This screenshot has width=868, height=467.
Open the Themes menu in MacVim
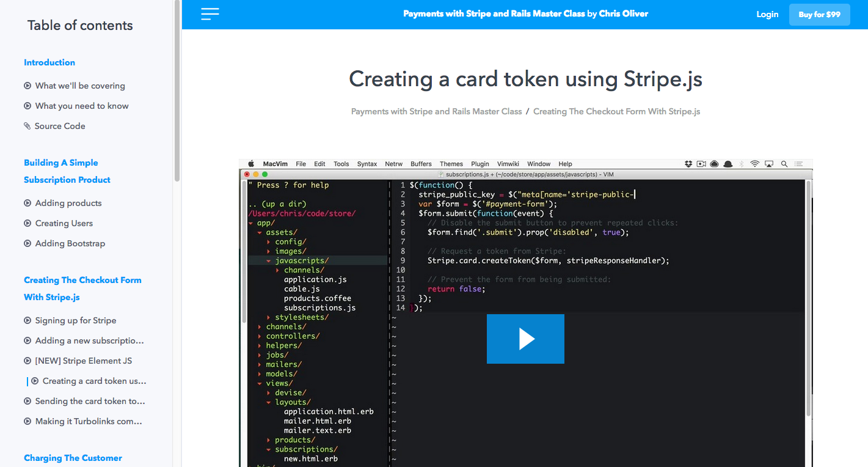tap(451, 164)
